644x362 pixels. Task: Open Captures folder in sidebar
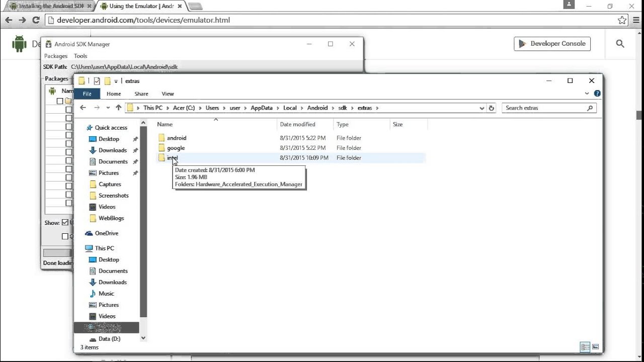point(110,185)
